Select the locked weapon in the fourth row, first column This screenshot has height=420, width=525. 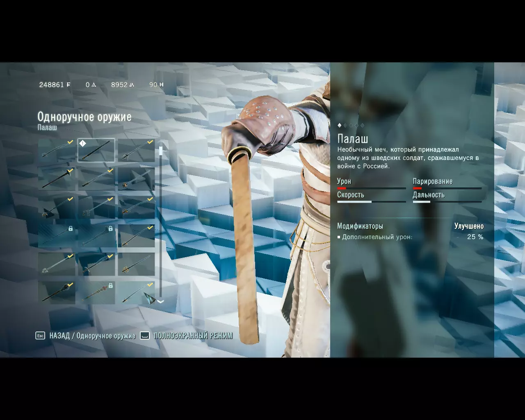click(x=57, y=236)
